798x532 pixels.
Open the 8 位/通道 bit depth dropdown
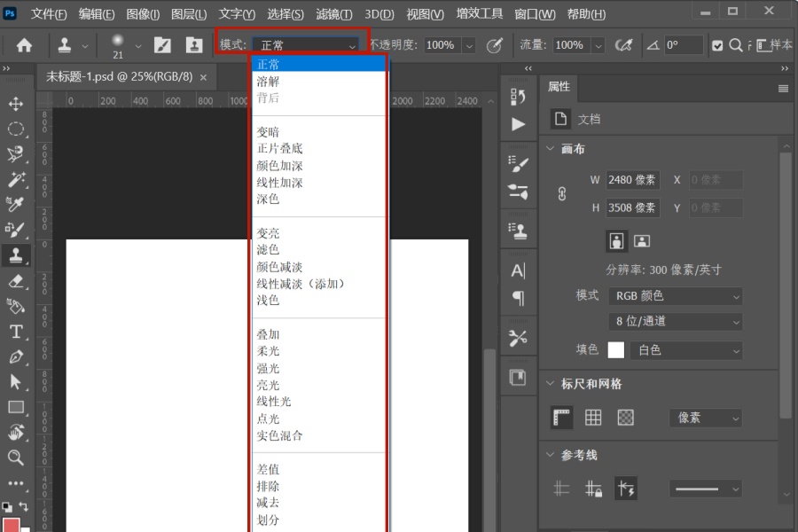click(676, 322)
